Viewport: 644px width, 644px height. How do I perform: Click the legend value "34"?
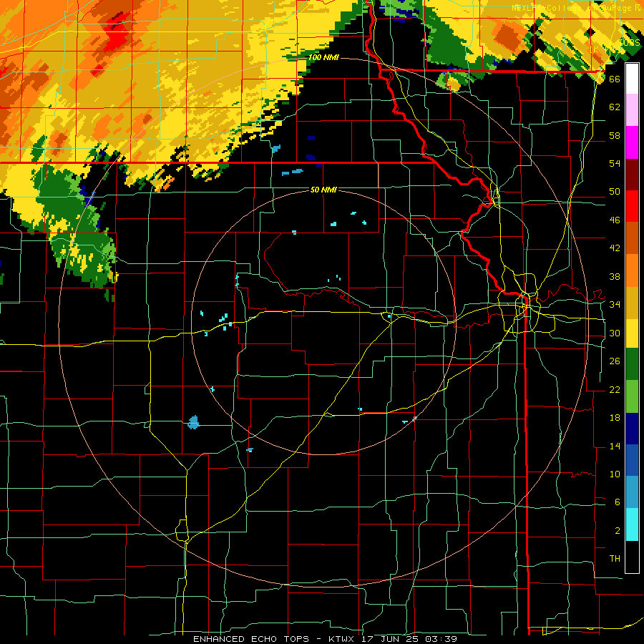tap(615, 304)
